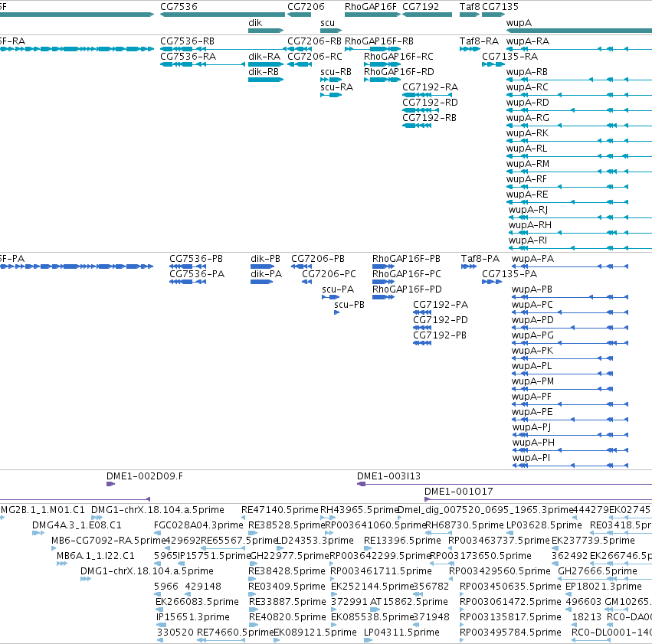
Task: Click EST EP18021.3prime
Action: coord(568,594)
